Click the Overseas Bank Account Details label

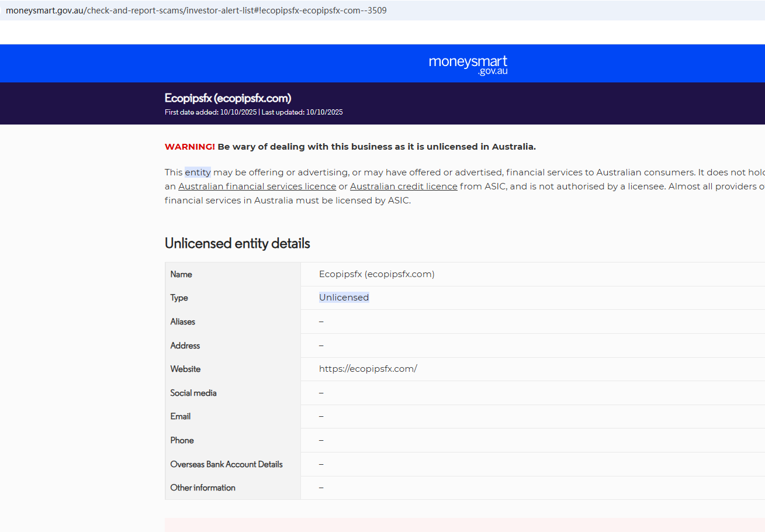tap(227, 464)
